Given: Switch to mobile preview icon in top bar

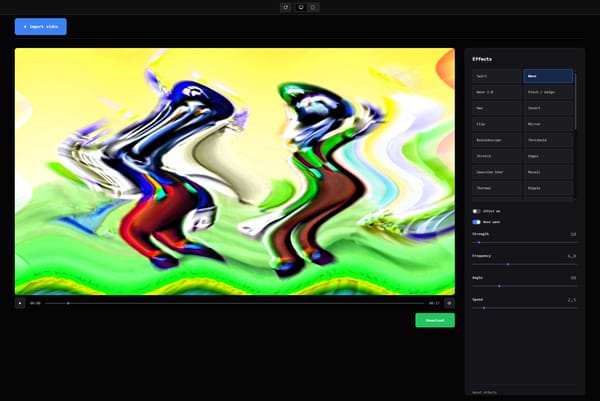Looking at the screenshot, I should coord(313,7).
